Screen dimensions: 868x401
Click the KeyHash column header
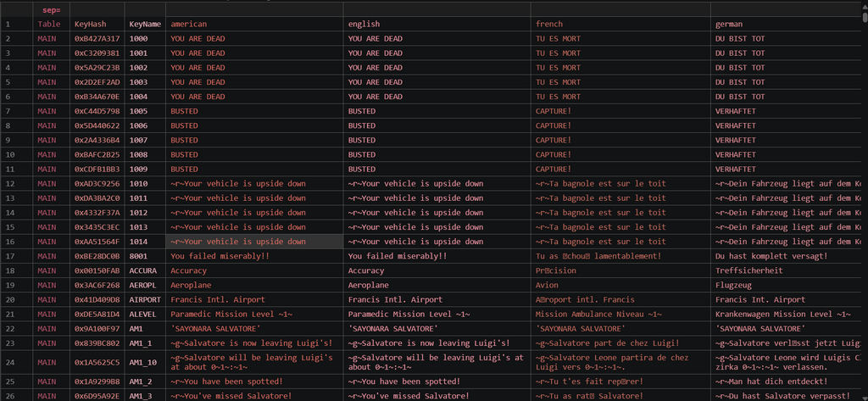point(97,25)
